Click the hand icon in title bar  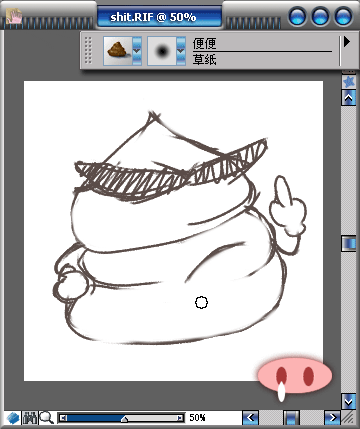click(14, 16)
